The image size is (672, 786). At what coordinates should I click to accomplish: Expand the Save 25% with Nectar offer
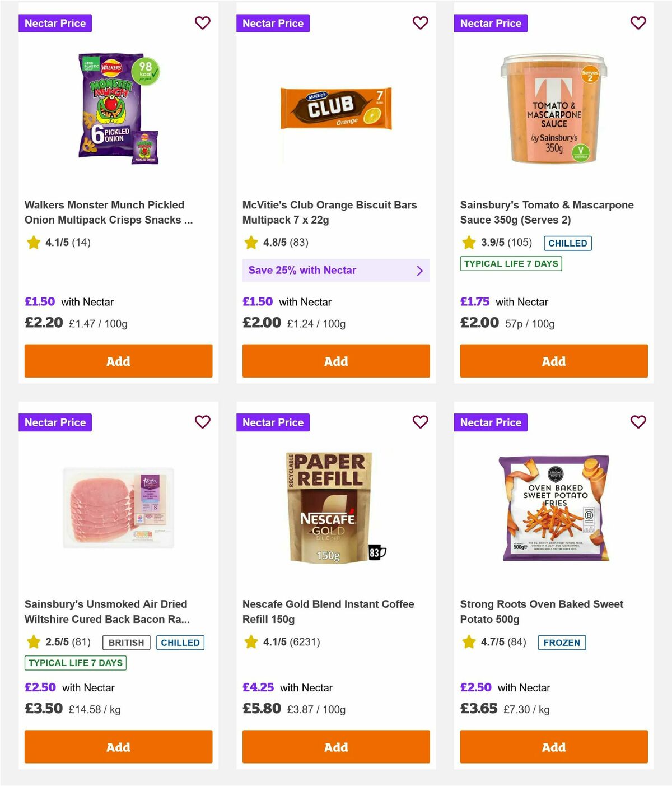335,271
